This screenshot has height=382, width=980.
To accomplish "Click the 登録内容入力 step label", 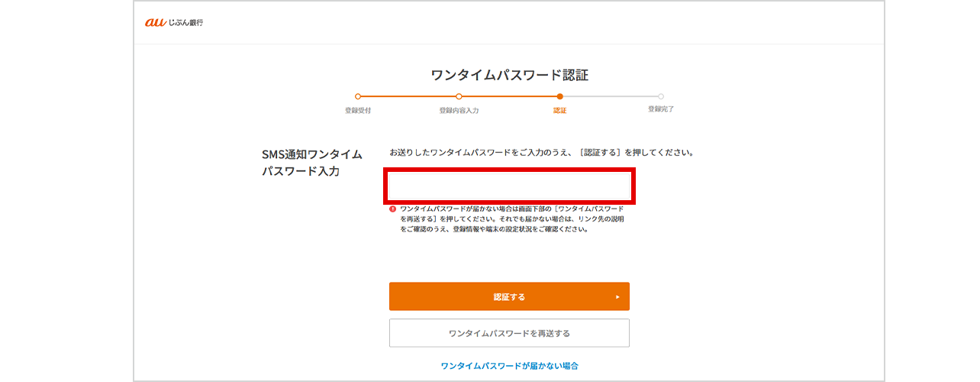I will click(x=459, y=111).
